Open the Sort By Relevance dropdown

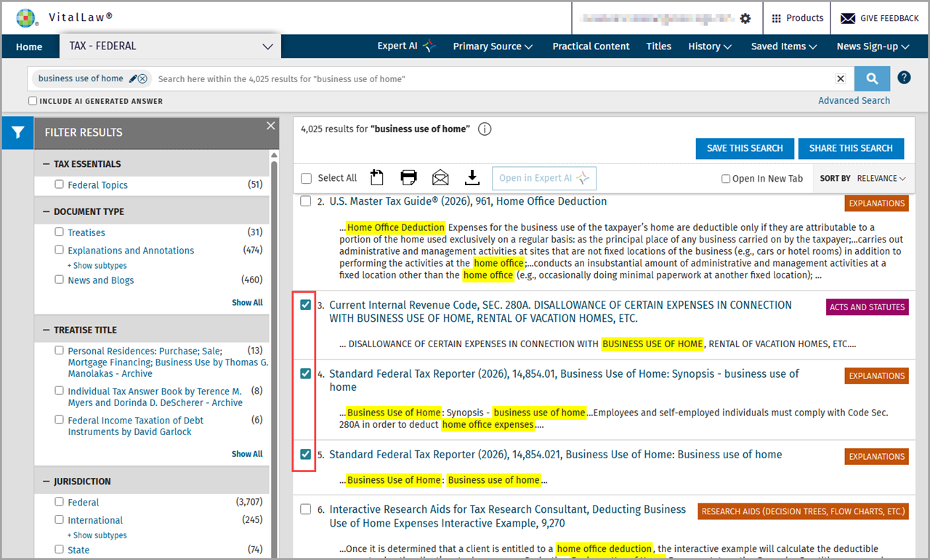click(x=881, y=178)
